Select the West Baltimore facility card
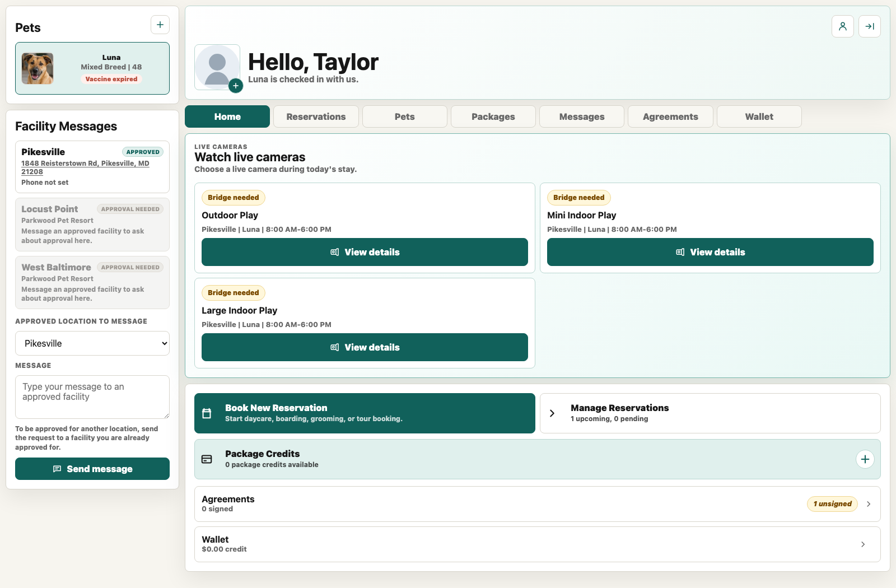This screenshot has width=896, height=588. tap(92, 282)
